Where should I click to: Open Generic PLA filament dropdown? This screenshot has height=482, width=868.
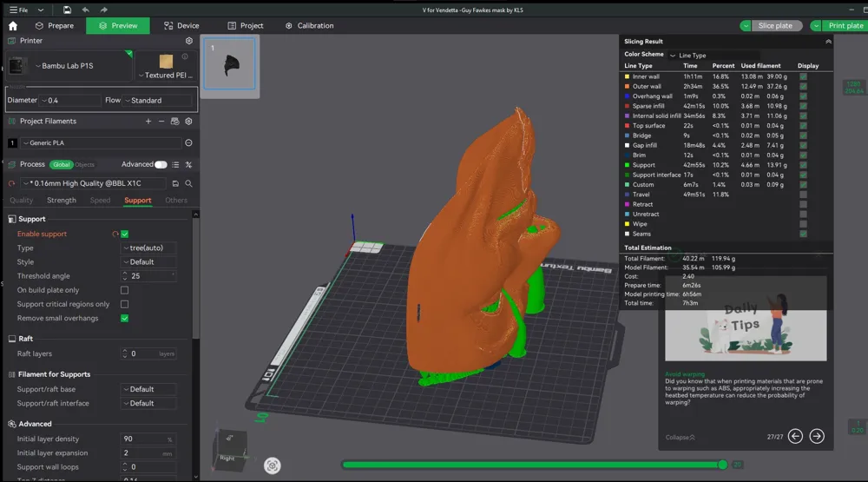click(102, 143)
